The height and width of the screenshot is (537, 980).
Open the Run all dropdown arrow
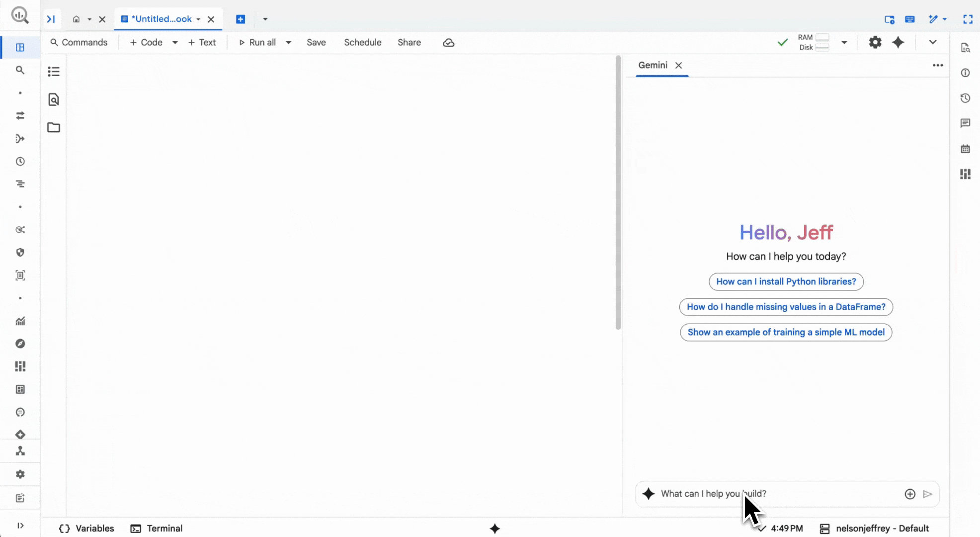pyautogui.click(x=288, y=43)
